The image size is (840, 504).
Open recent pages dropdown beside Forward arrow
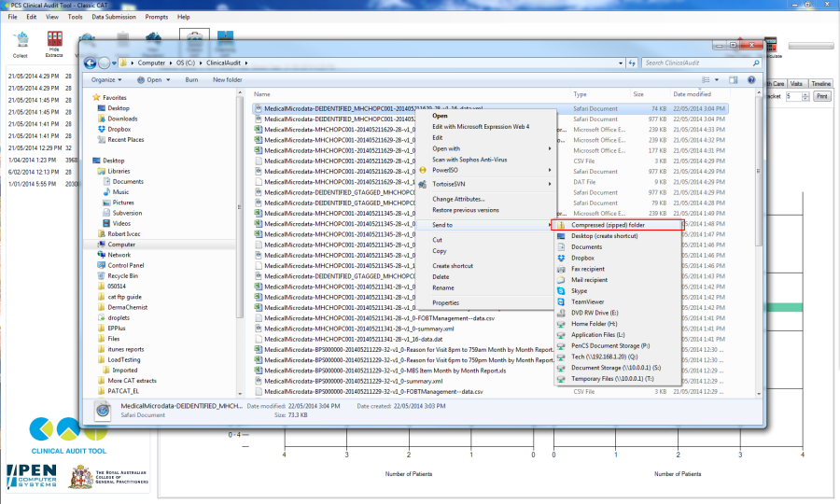click(114, 63)
